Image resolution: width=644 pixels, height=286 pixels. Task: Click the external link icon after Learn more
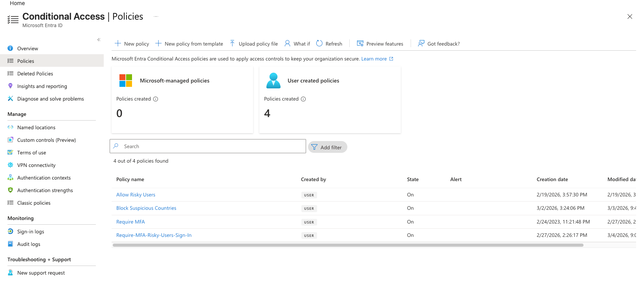pyautogui.click(x=391, y=59)
